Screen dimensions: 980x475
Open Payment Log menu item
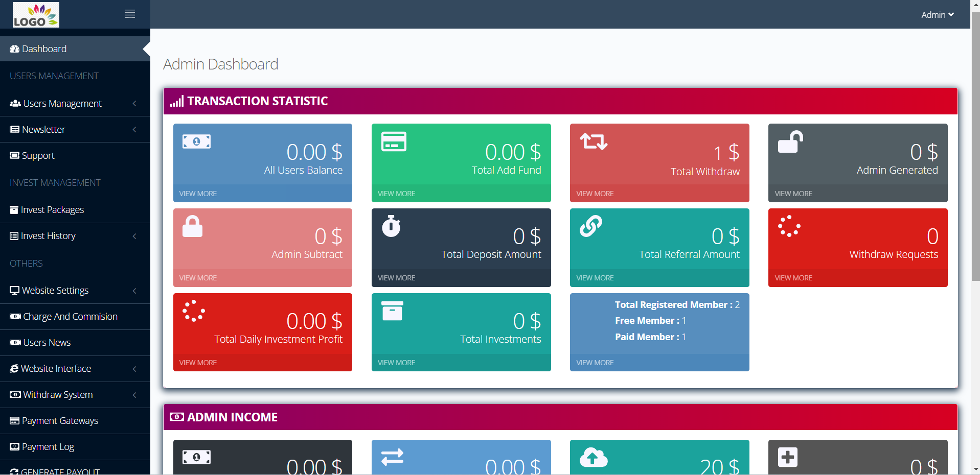click(75, 447)
